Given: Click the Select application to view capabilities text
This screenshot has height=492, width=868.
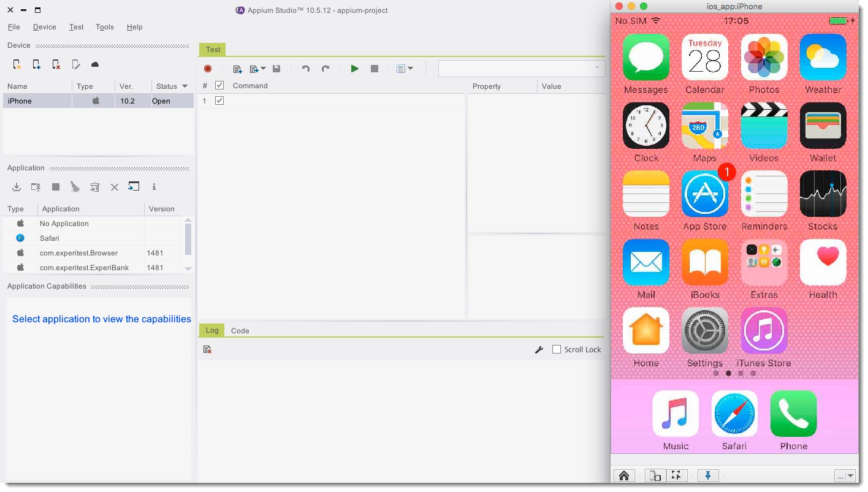Looking at the screenshot, I should click(102, 319).
